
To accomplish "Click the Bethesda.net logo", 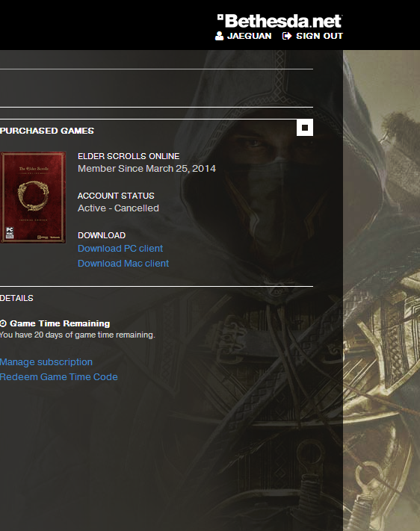I will [x=280, y=21].
